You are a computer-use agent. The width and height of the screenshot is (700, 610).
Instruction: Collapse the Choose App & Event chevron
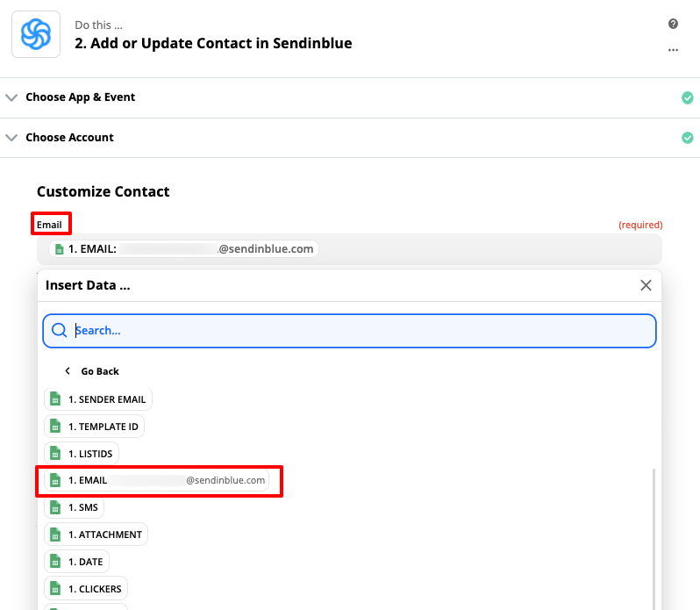(x=11, y=97)
